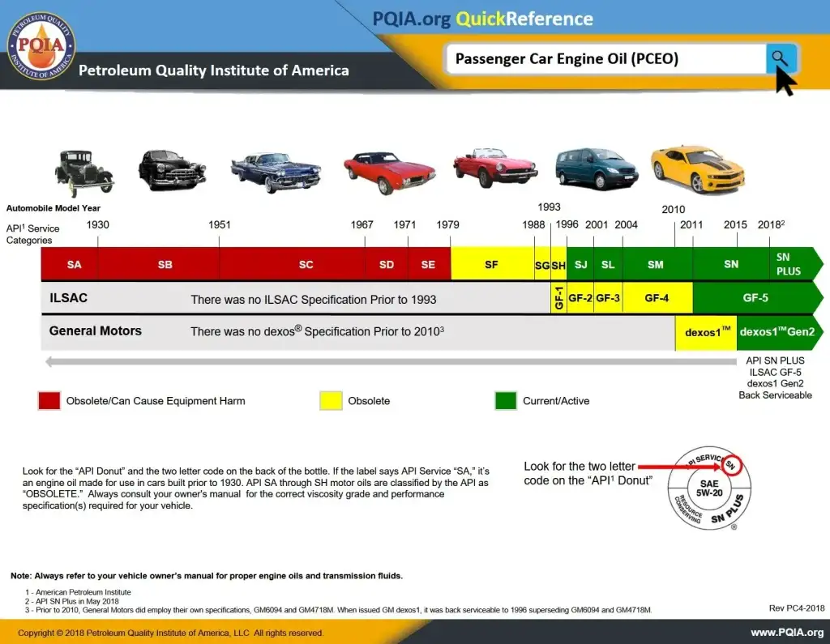The image size is (830, 644).
Task: Click inside the Passenger Car Engine Oil search field
Action: click(604, 59)
